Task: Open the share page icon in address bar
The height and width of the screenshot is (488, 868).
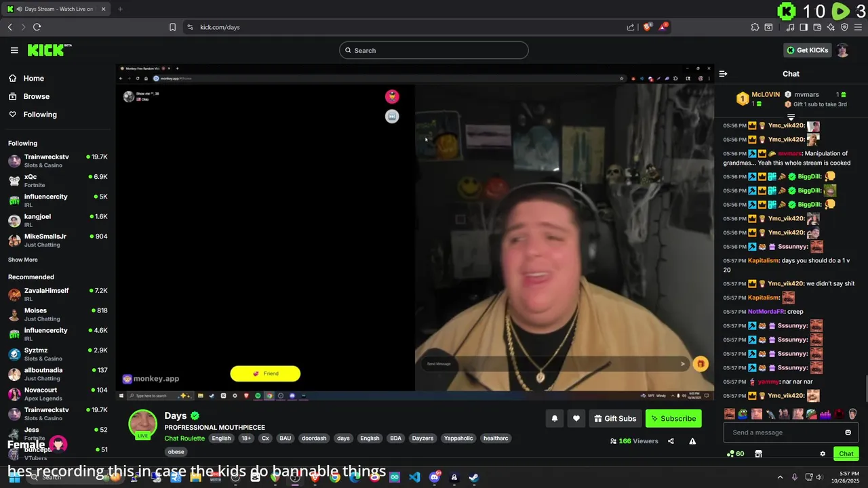Action: [631, 27]
